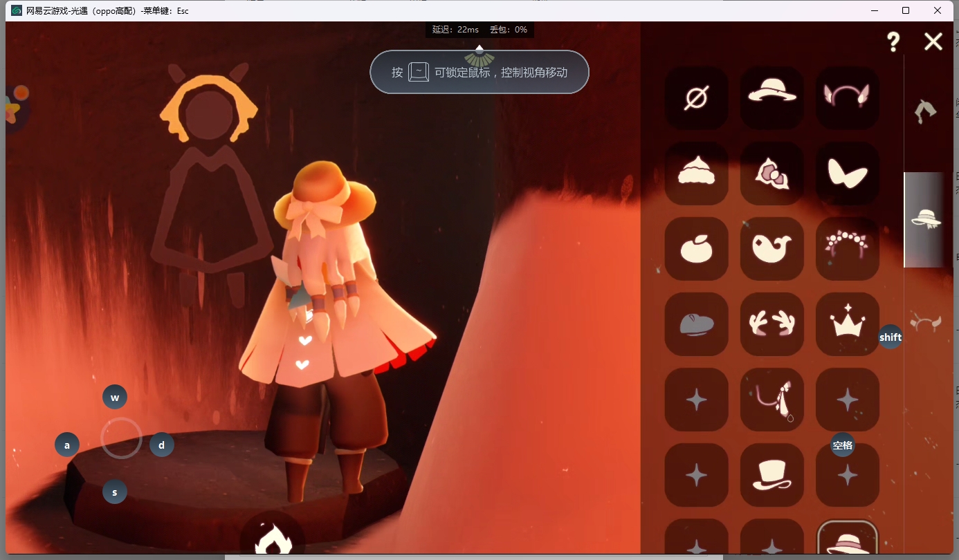This screenshot has width=959, height=560.
Task: Select the gray beret hat
Action: [x=696, y=324]
